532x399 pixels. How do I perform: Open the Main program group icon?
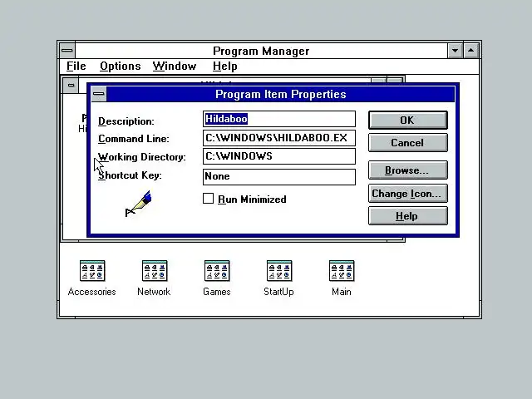[342, 271]
